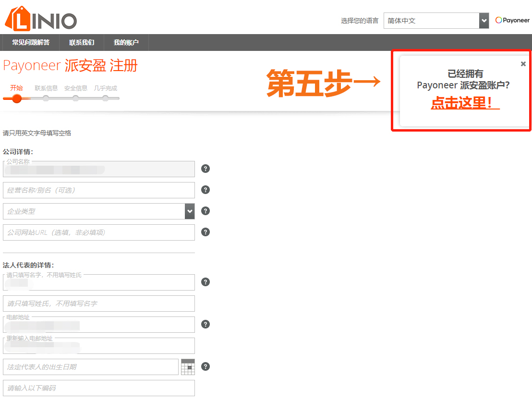Viewport: 532px width, 401px height.
Task: Select the 联系信息 registration step
Action: pyautogui.click(x=46, y=88)
